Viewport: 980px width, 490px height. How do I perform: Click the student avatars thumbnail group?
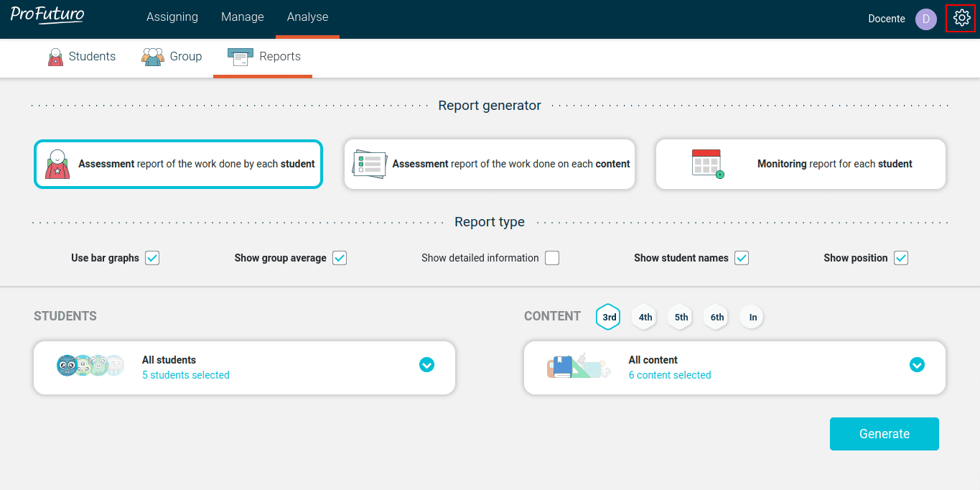(90, 366)
